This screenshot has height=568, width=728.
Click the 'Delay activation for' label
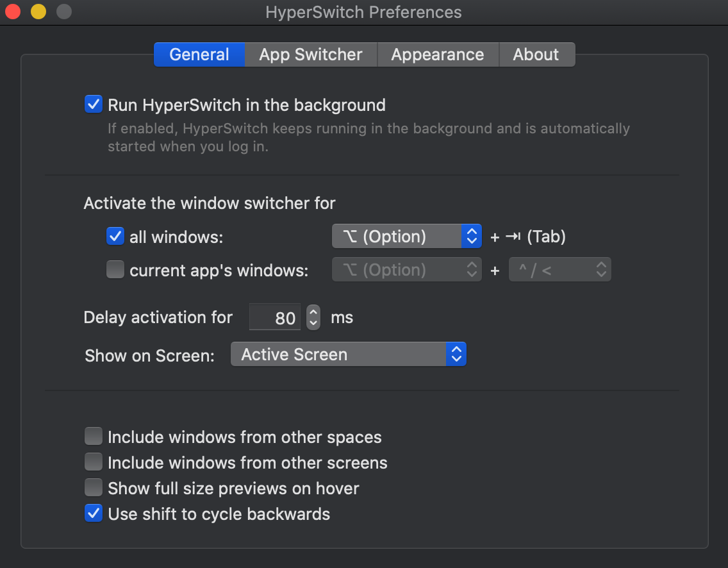158,318
